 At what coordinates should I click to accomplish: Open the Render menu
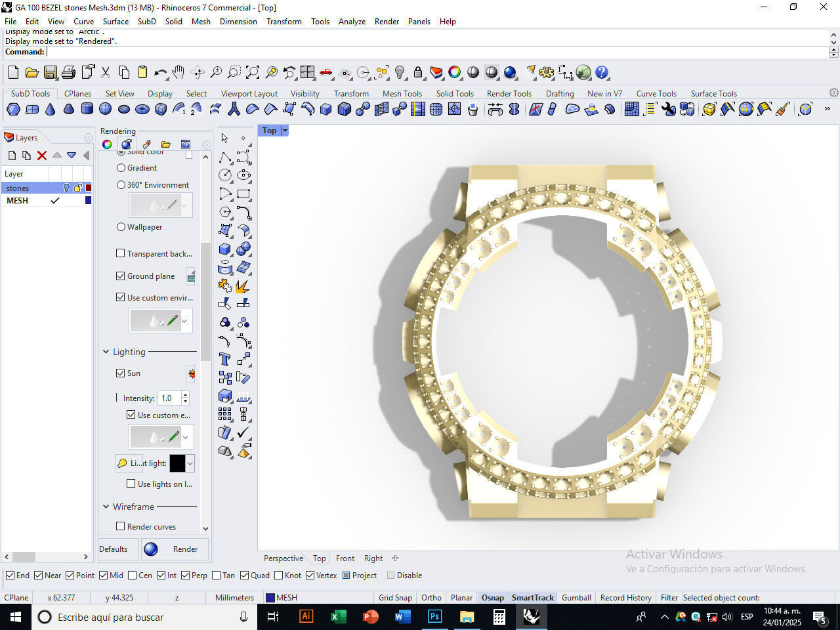(x=387, y=22)
